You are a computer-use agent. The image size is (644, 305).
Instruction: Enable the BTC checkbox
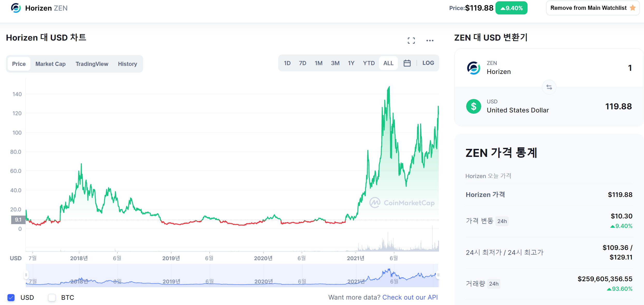pyautogui.click(x=52, y=298)
